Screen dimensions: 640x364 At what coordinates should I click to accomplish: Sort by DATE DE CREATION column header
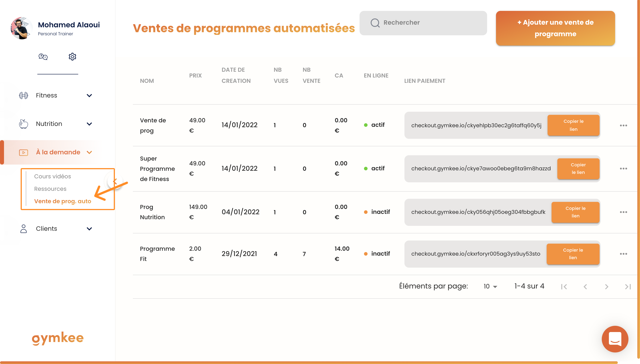tap(236, 75)
